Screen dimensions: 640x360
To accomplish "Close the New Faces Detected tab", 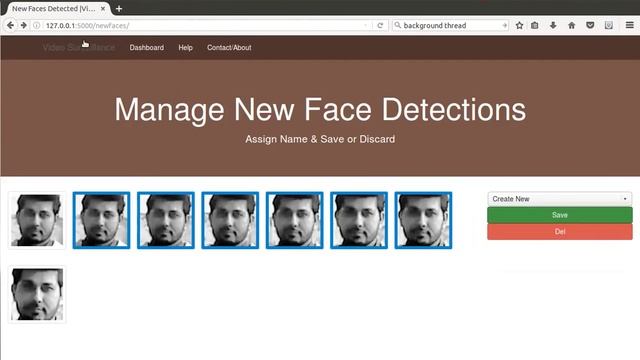I will [x=103, y=9].
